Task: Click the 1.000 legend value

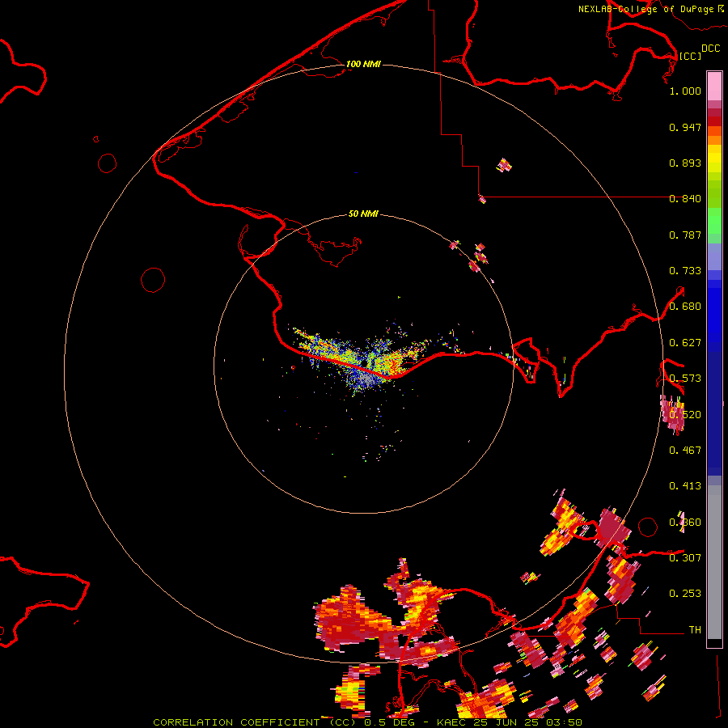Action: click(x=685, y=91)
